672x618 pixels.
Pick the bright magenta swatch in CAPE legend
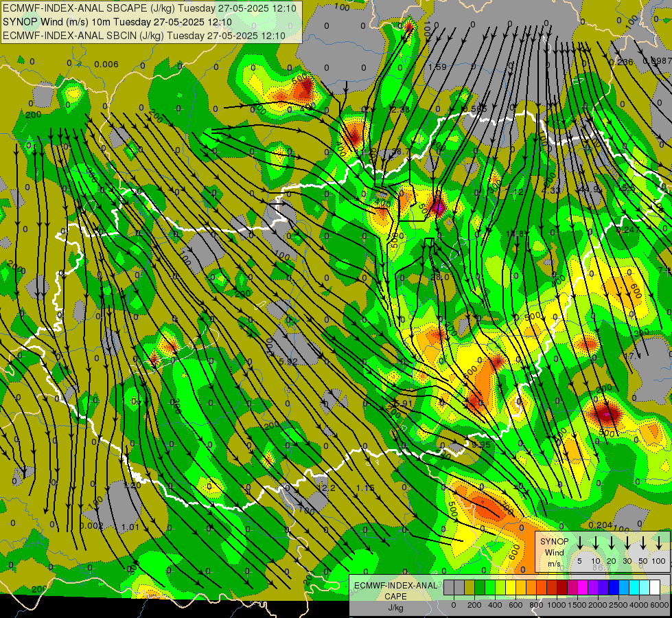(x=583, y=588)
